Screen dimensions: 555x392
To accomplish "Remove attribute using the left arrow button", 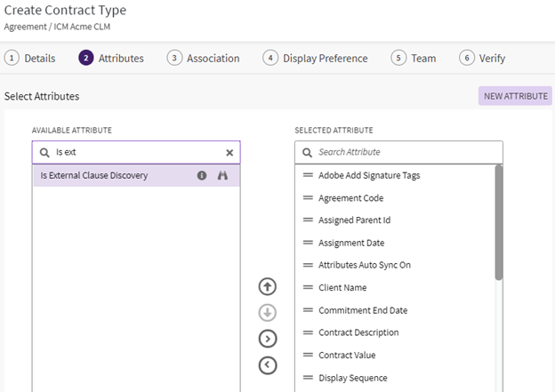I will tap(267, 365).
